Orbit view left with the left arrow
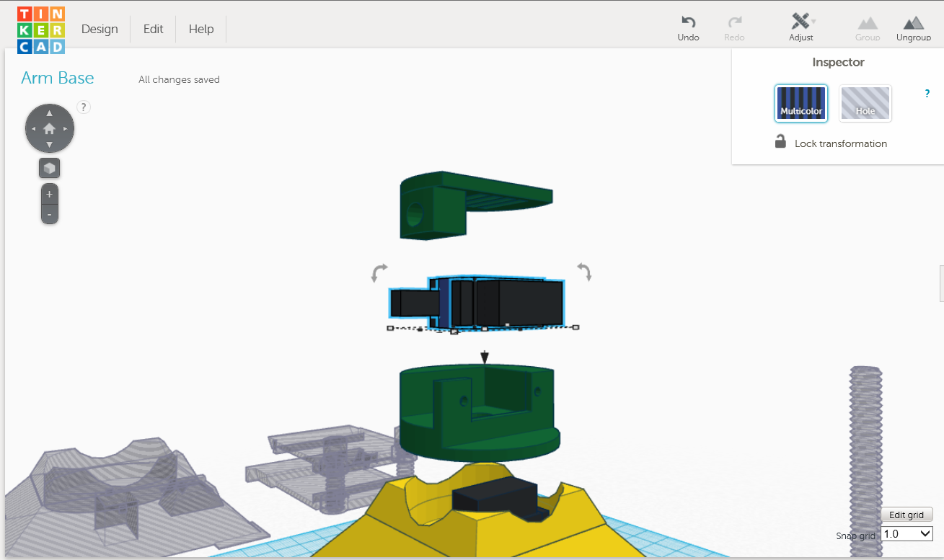944x560 pixels. [33, 129]
